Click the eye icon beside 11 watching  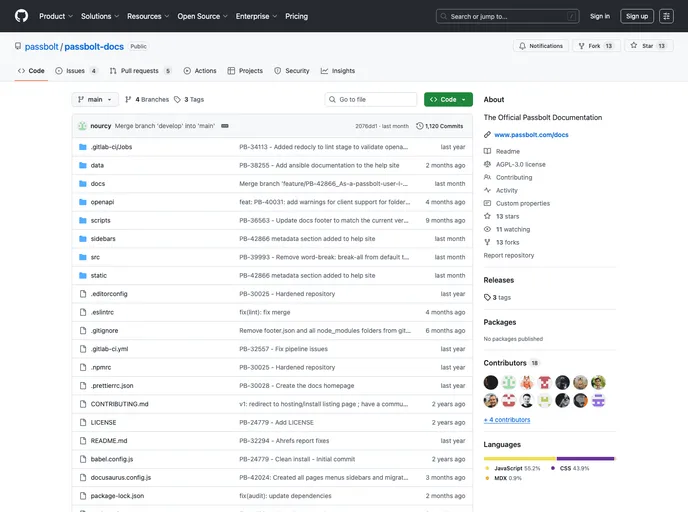click(x=487, y=229)
